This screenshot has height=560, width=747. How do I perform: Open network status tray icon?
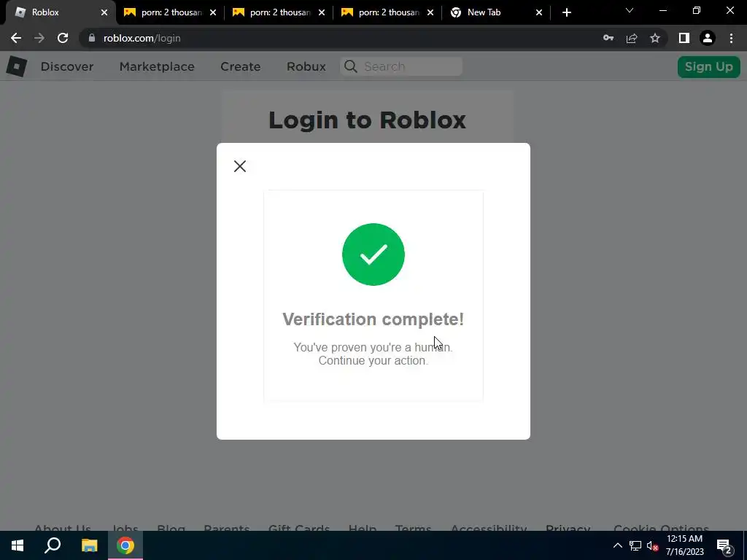tap(635, 545)
